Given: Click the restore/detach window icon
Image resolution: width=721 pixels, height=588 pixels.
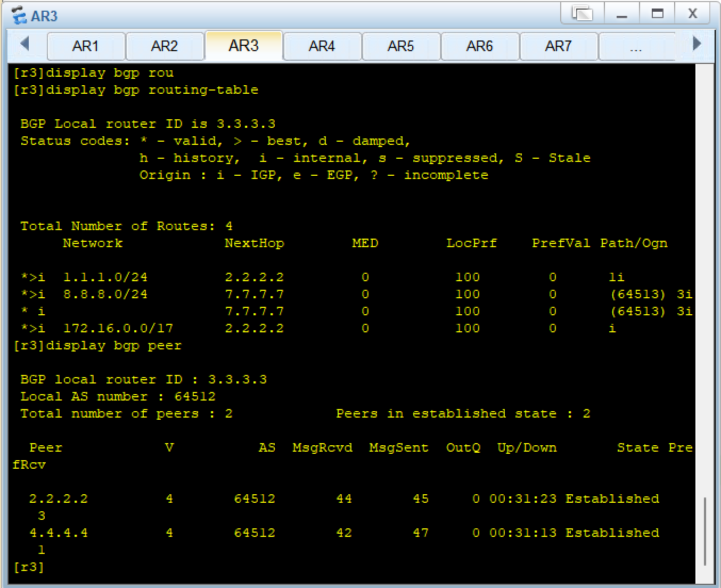Looking at the screenshot, I should (583, 13).
